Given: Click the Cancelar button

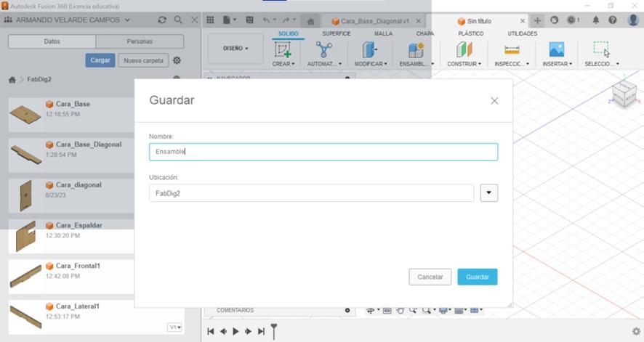Looking at the screenshot, I should coord(430,277).
